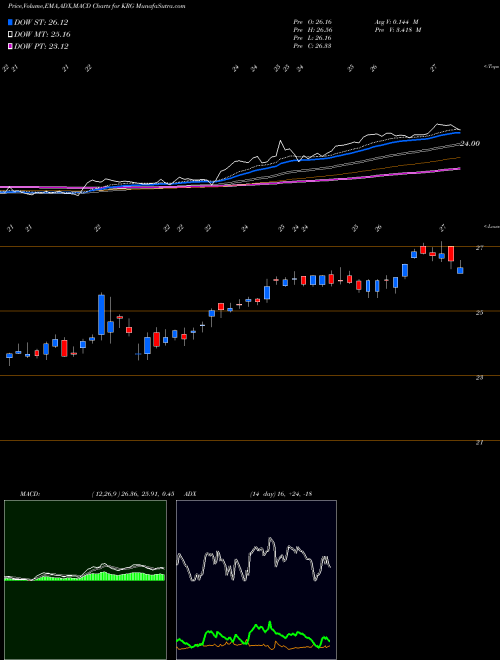Open the MACD indicator chart panel
The image size is (500, 660).
85,580
